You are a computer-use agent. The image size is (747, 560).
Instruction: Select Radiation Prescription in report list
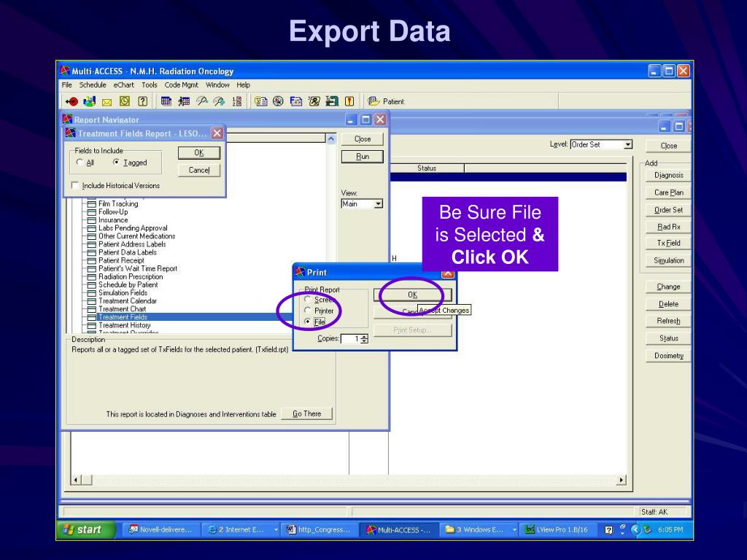(131, 276)
